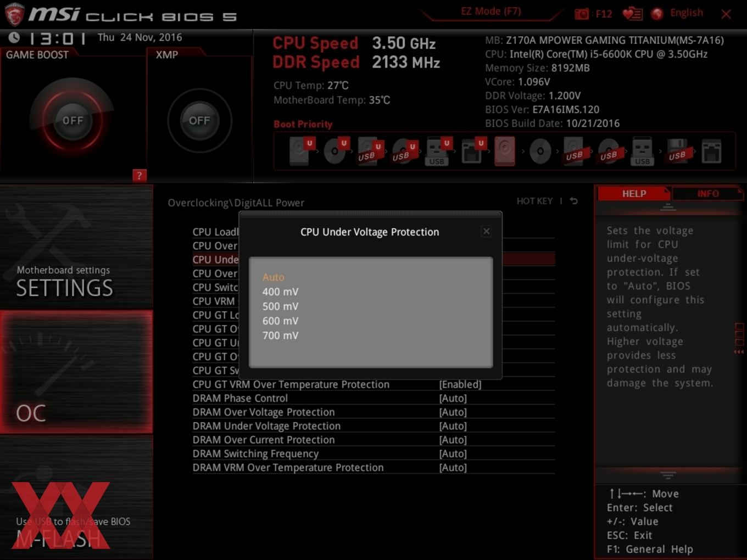Click the MSI dragon shield logo

15,14
